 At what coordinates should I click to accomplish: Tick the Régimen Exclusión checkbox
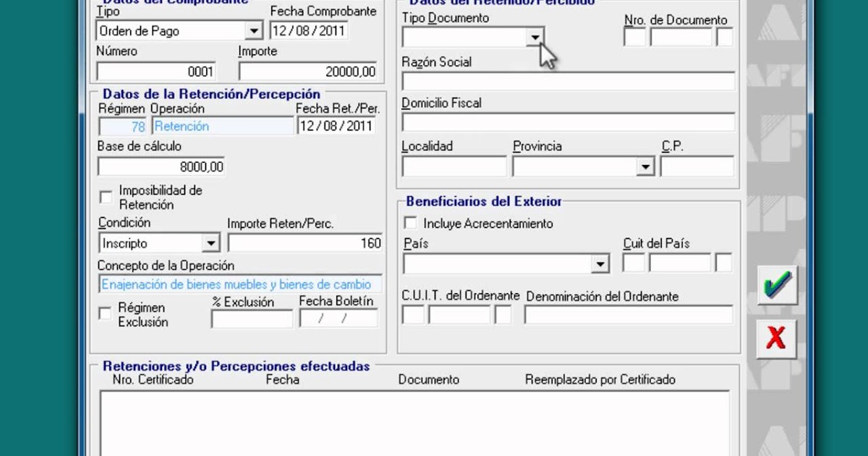pos(106,313)
